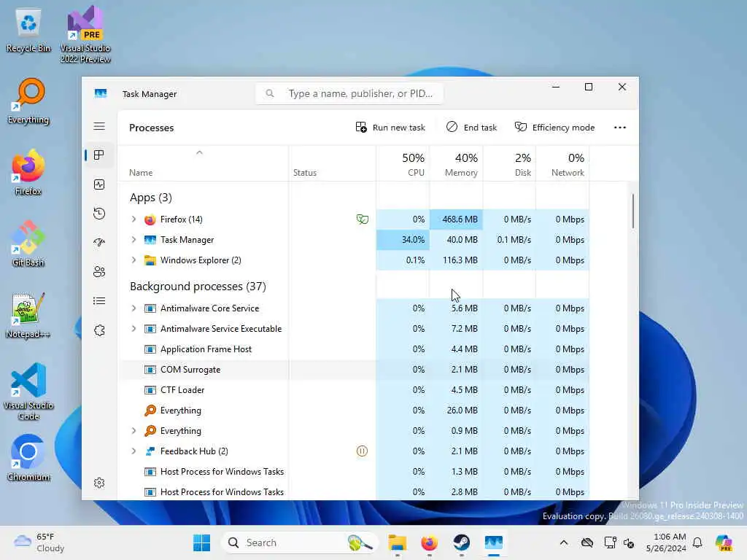
Task: Click Firefox memory cell 468.6 MB
Action: (x=456, y=219)
